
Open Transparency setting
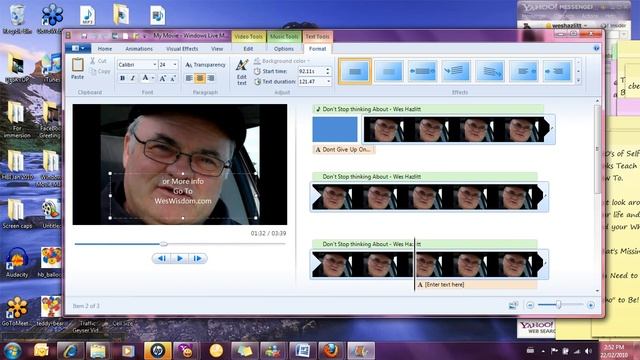click(x=205, y=65)
